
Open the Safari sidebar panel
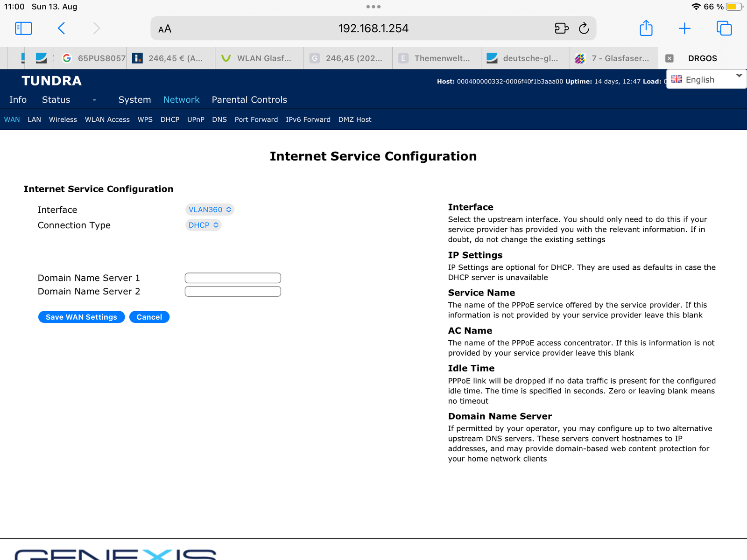pyautogui.click(x=23, y=28)
